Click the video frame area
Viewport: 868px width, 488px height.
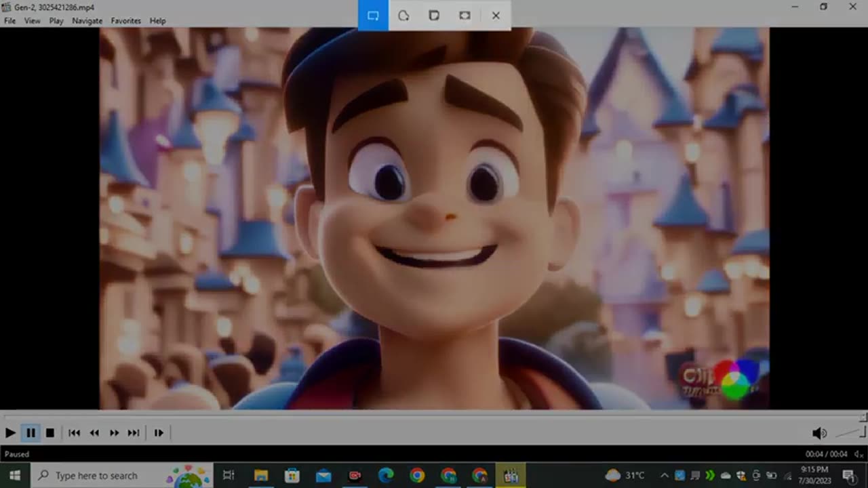click(x=434, y=218)
